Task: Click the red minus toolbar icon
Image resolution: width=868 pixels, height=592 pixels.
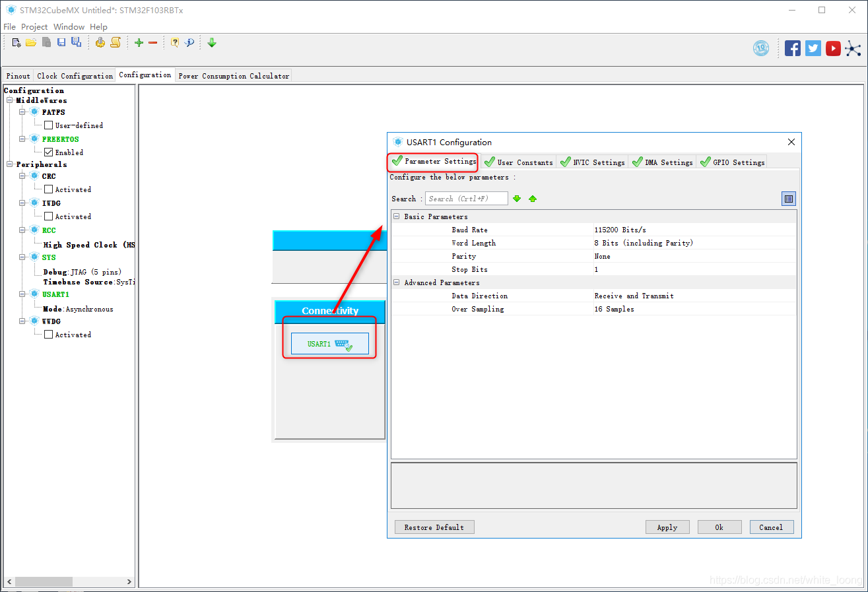Action: click(153, 42)
